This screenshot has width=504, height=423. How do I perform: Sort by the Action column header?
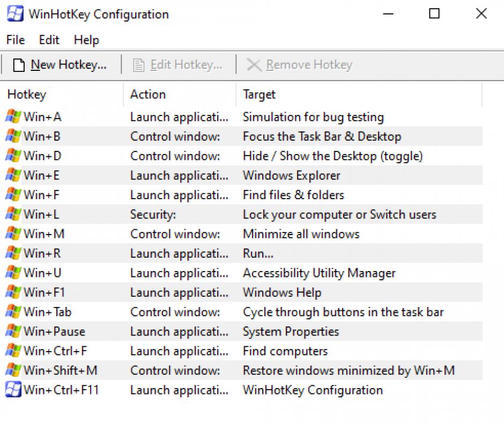148,94
